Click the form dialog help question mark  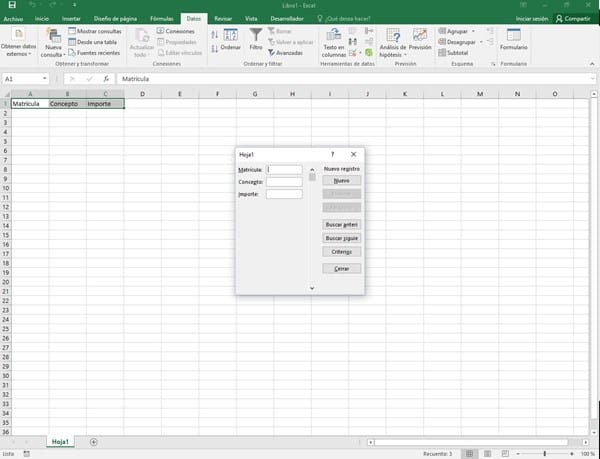point(332,155)
